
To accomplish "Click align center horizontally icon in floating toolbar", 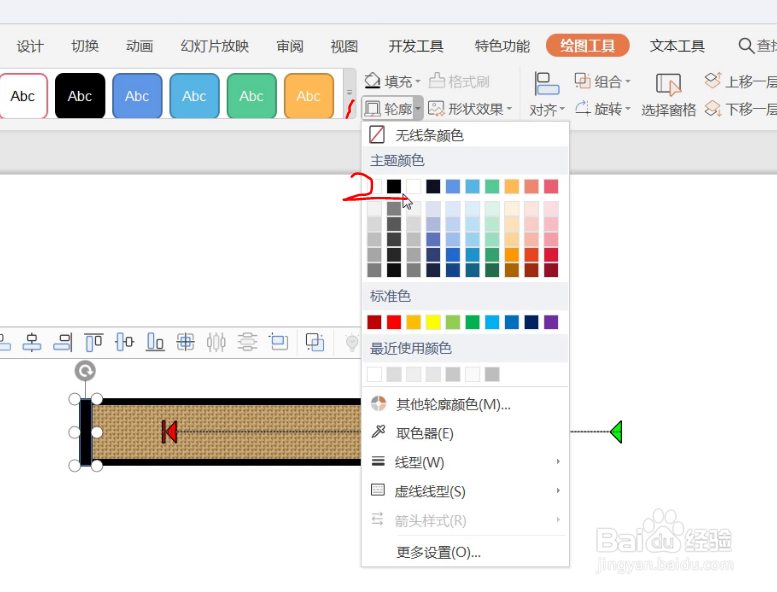I will (32, 342).
